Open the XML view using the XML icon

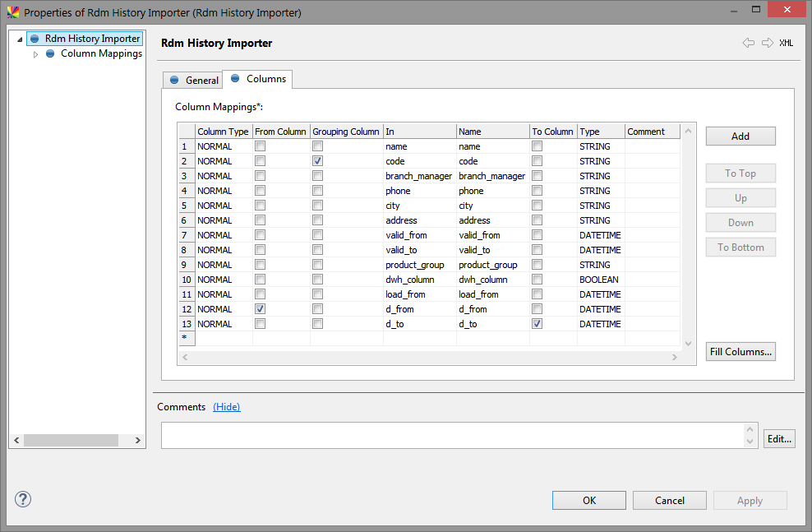tap(787, 43)
